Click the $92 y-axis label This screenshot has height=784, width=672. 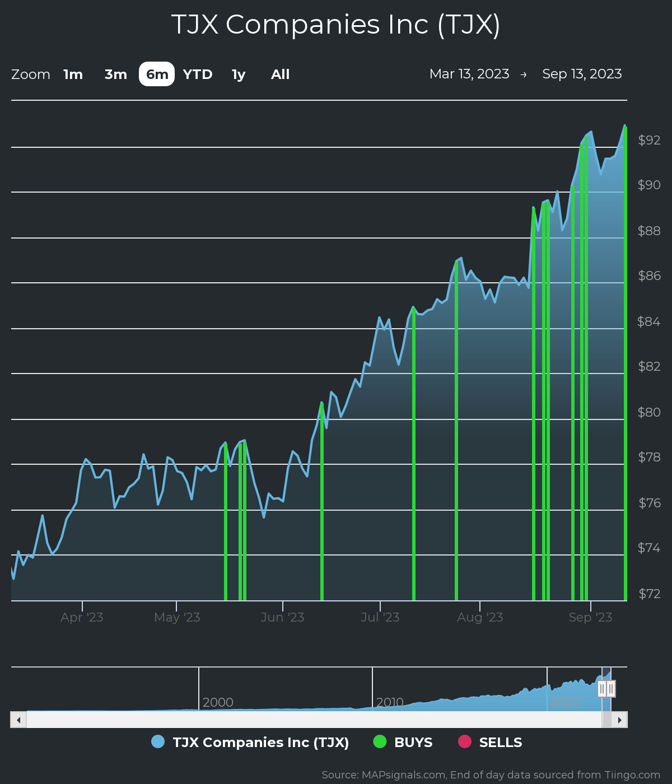[650, 140]
